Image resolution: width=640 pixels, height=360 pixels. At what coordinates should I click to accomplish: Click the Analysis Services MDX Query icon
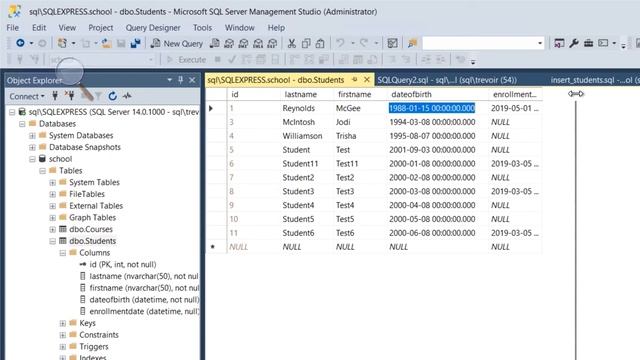[229, 43]
